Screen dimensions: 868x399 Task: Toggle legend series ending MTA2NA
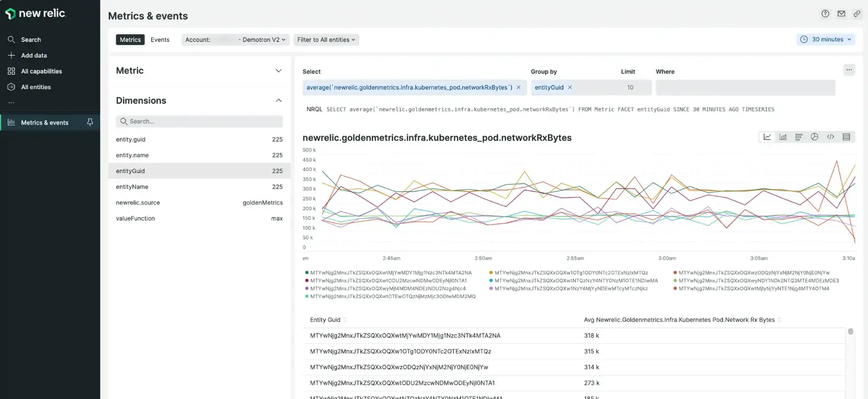[388, 273]
